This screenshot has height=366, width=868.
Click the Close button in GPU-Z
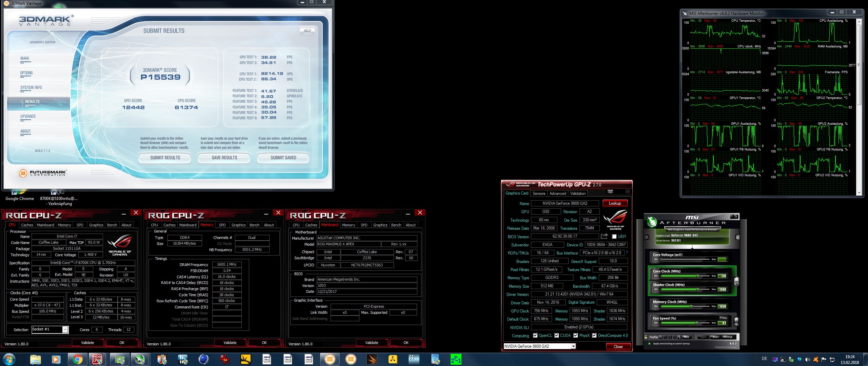[x=618, y=347]
